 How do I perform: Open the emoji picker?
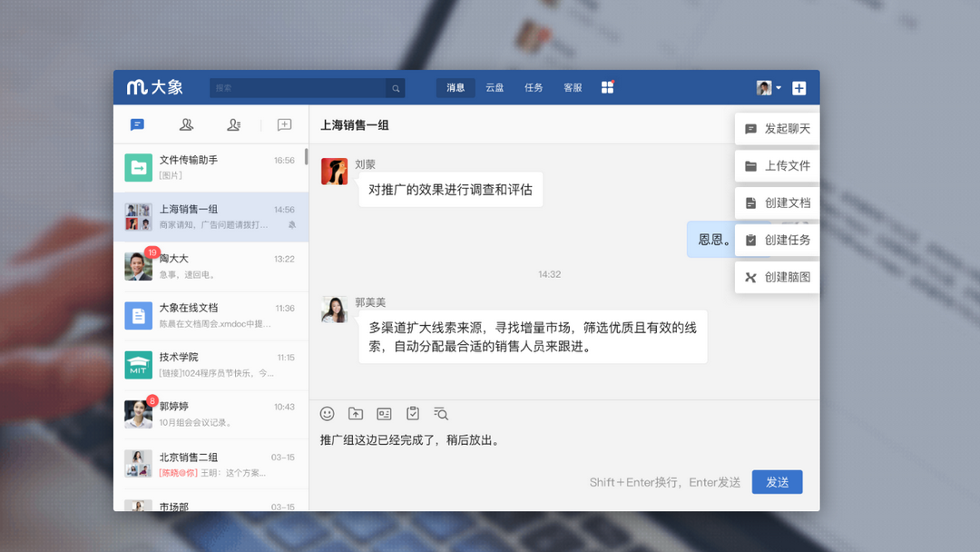(x=327, y=413)
